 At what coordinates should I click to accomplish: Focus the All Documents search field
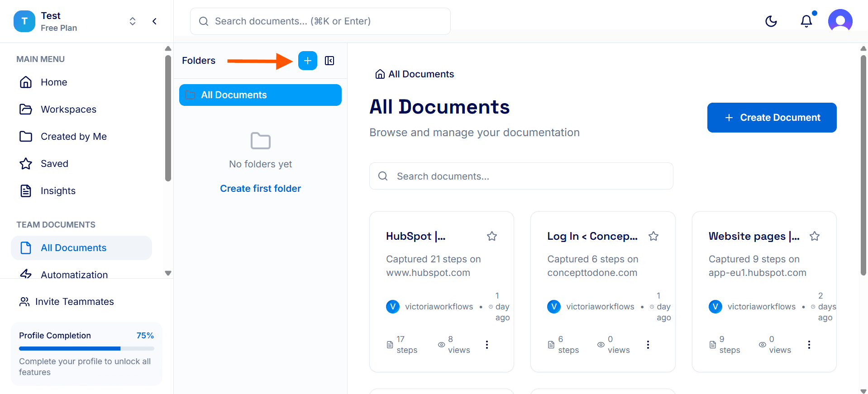[521, 176]
